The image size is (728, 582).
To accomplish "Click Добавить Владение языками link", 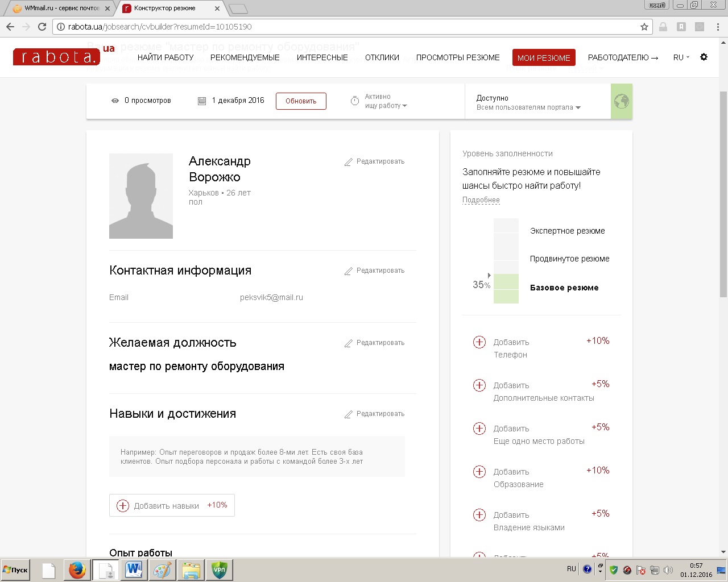I will click(529, 521).
